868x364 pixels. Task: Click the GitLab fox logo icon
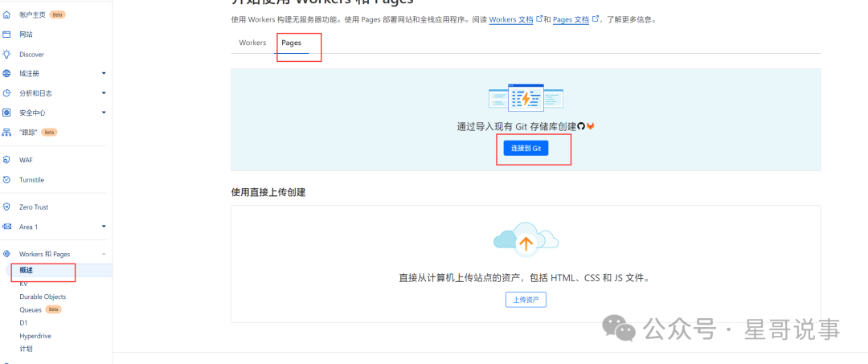point(590,126)
